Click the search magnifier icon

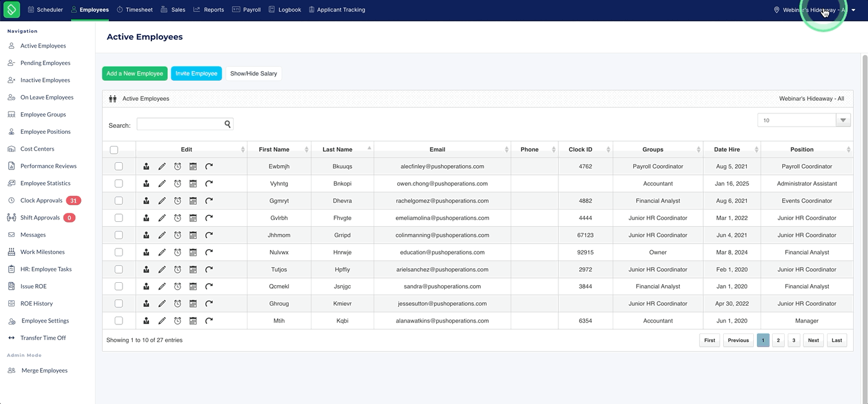tap(228, 124)
